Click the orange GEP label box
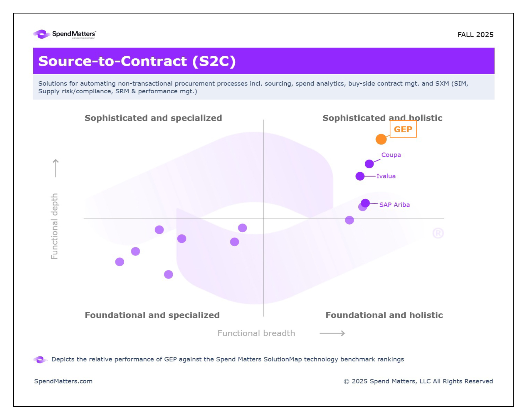The width and height of the screenshot is (526, 420). click(x=403, y=129)
